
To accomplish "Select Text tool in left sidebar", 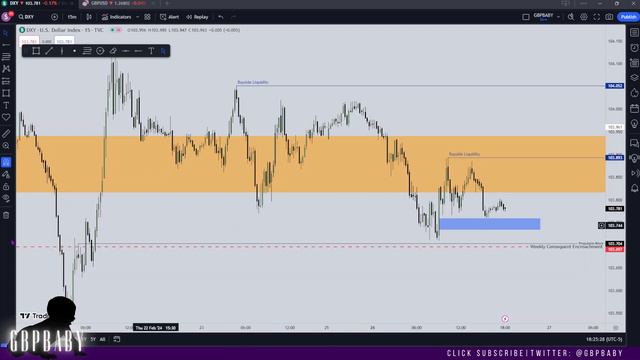I will pyautogui.click(x=6, y=105).
